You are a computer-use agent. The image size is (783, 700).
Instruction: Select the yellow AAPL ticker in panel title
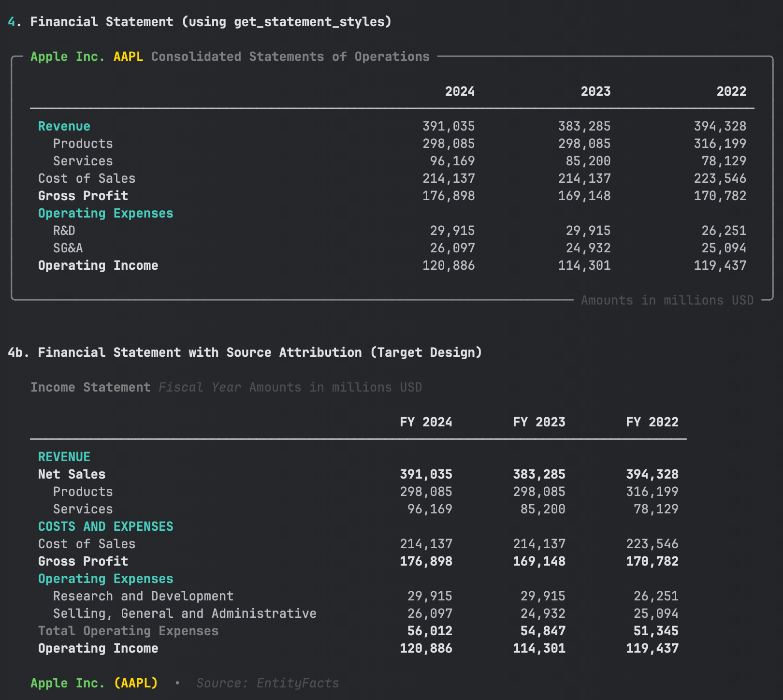click(x=128, y=57)
